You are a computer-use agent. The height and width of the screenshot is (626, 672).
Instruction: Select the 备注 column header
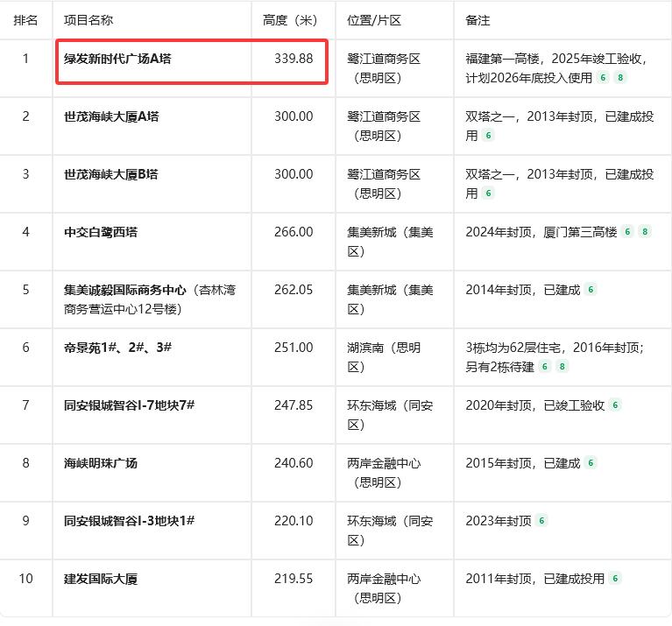tap(477, 20)
